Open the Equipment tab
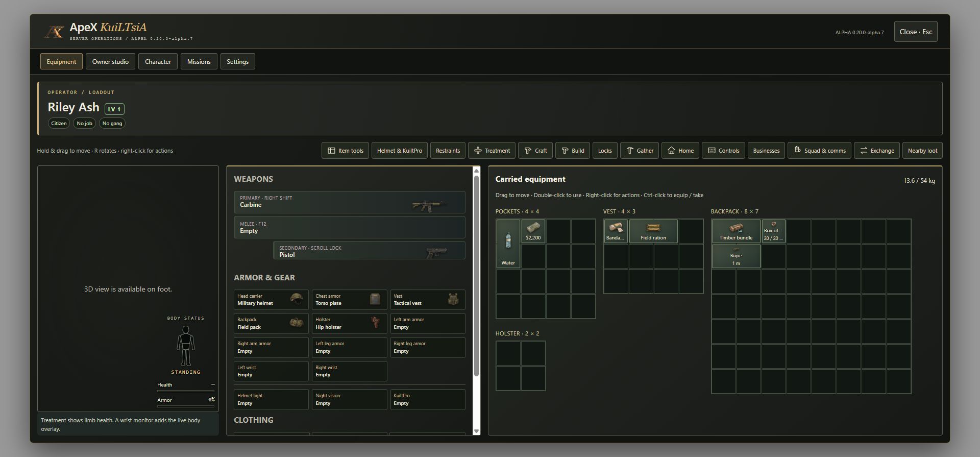The image size is (980, 457). click(61, 62)
